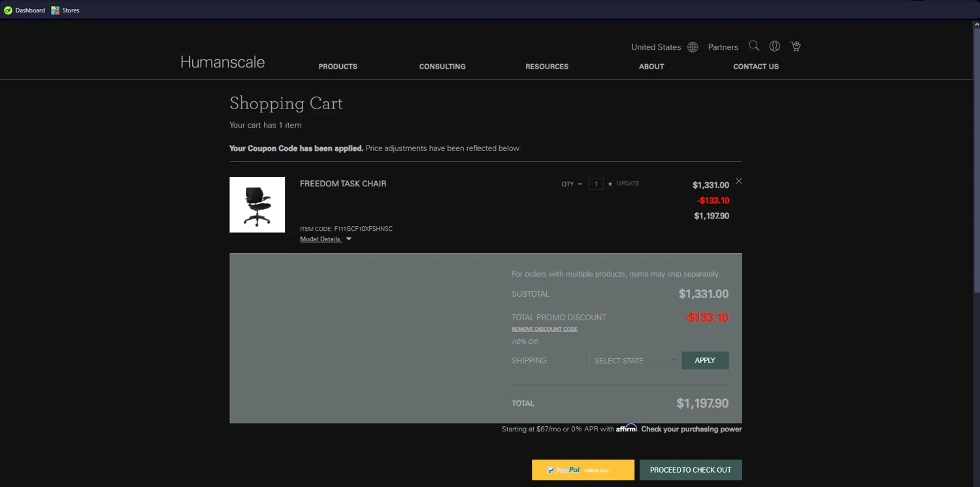Open the shopping cart icon
The height and width of the screenshot is (487, 980).
pos(795,46)
